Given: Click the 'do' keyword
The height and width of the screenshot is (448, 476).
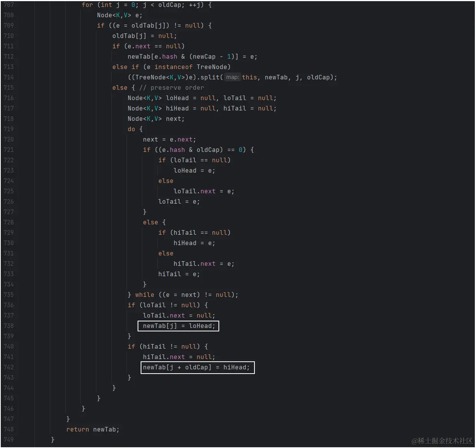Looking at the screenshot, I should click(131, 129).
